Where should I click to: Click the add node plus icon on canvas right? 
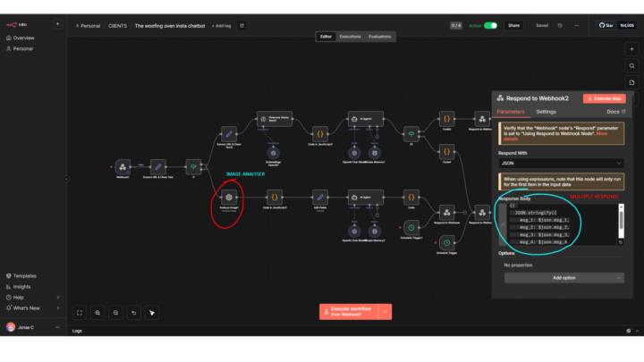coord(631,49)
